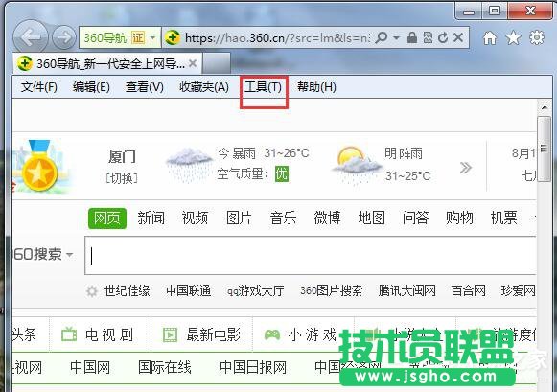Open the 珍爱网 link
This screenshot has width=557, height=392.
(518, 290)
